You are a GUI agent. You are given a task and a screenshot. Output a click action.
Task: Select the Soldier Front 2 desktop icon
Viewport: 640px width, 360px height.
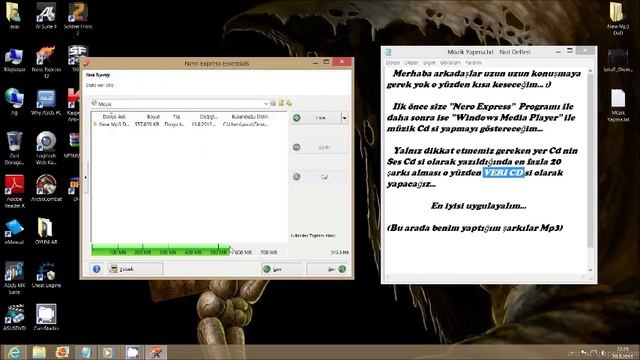78,18
